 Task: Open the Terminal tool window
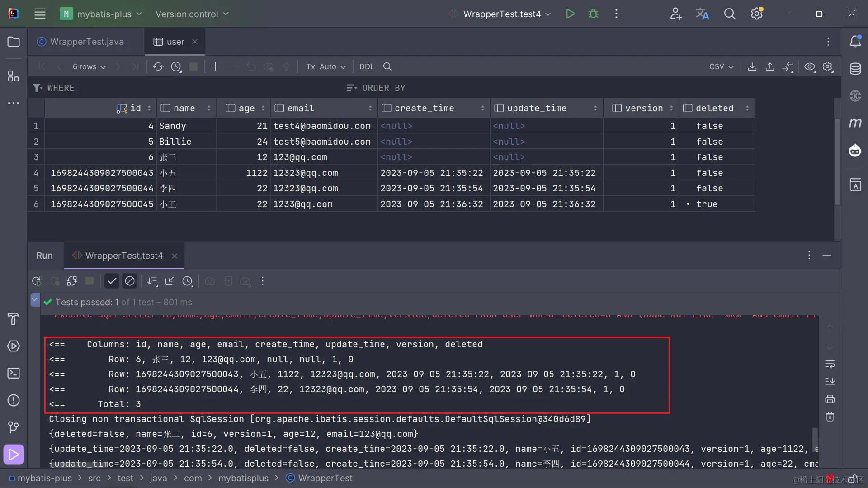14,373
